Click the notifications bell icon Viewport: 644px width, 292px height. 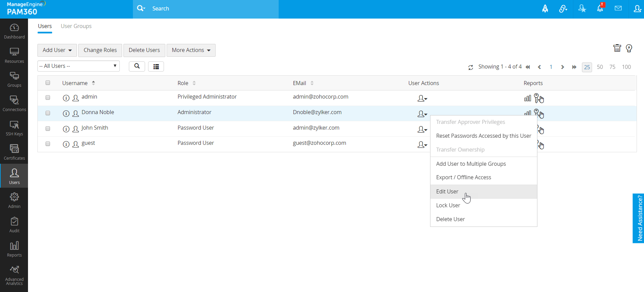pos(600,9)
